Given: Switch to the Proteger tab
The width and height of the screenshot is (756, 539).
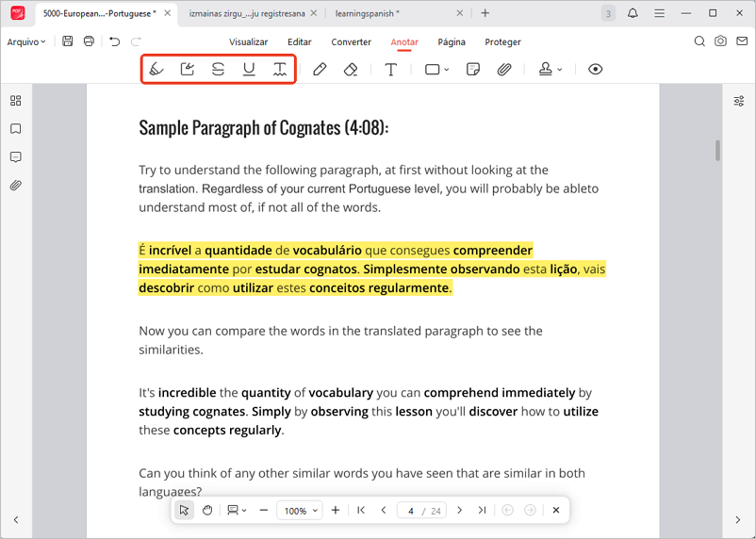Looking at the screenshot, I should click(x=502, y=42).
